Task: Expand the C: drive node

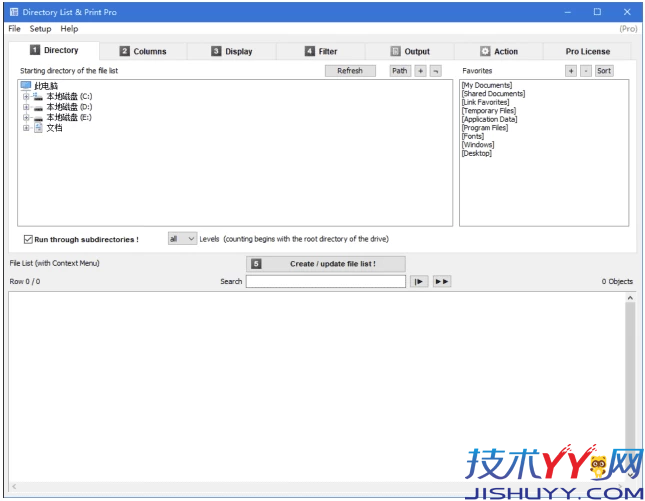Action: (x=26, y=96)
